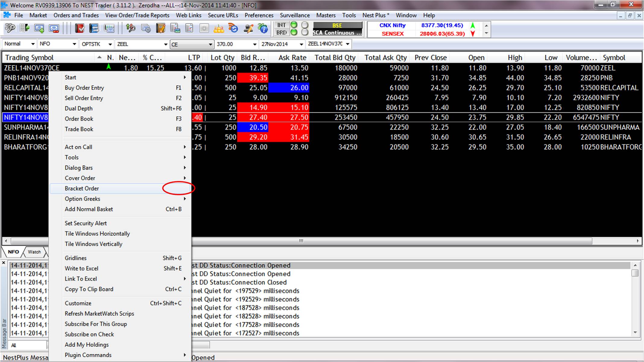Open the CE option type dropdown
This screenshot has width=644, height=362.
pyautogui.click(x=210, y=44)
